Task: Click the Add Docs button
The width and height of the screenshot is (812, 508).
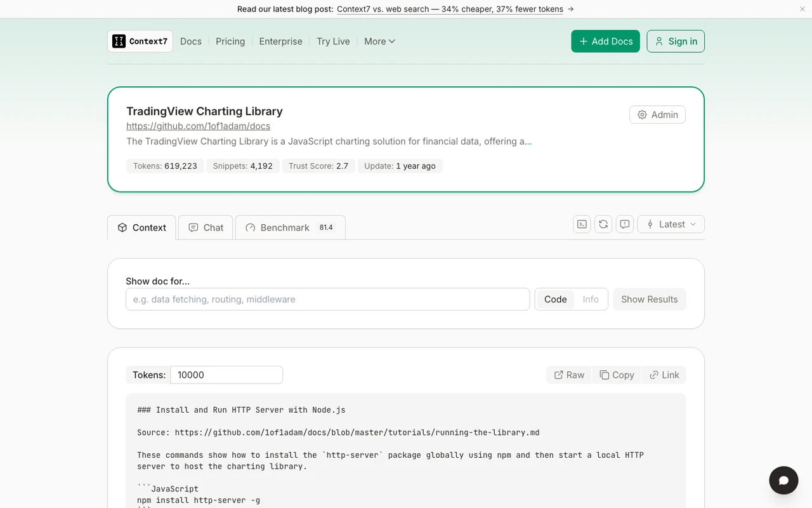Action: tap(605, 41)
